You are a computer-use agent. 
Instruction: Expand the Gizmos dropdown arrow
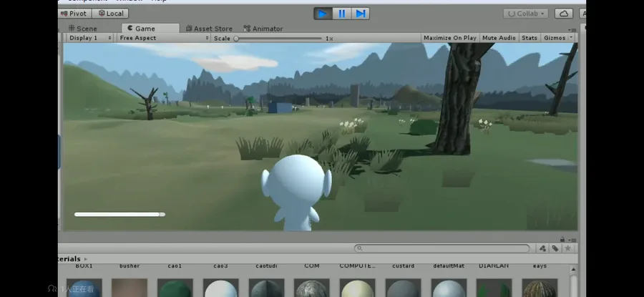[571, 38]
